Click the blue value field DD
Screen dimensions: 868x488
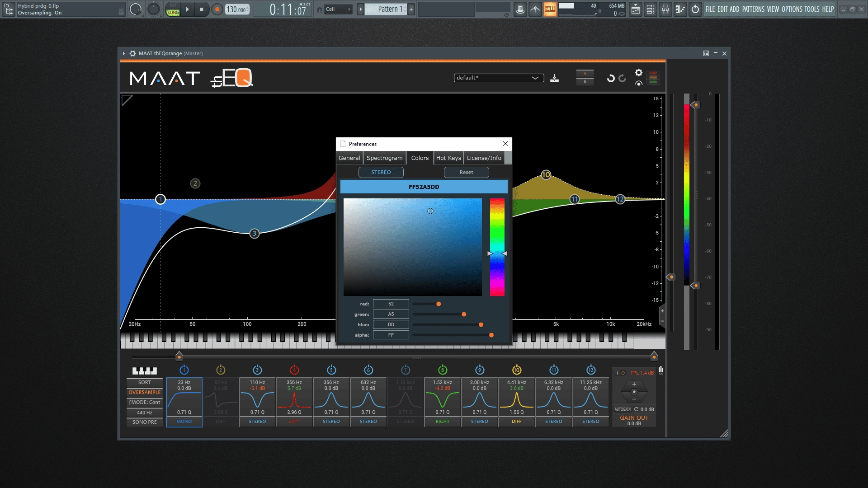pyautogui.click(x=391, y=324)
